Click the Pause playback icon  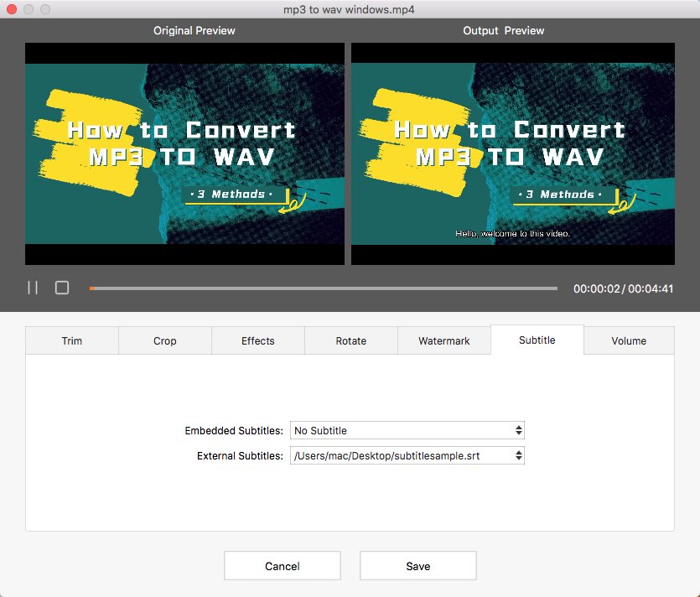pos(32,287)
